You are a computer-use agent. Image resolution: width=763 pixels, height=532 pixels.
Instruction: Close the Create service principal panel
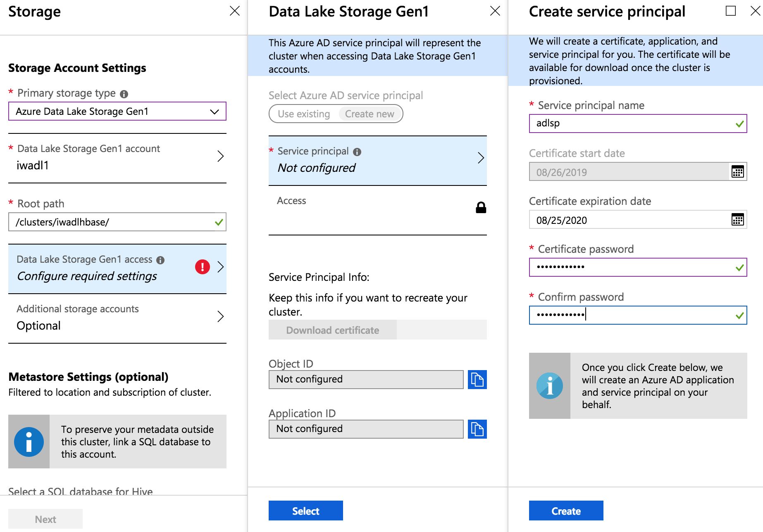(x=756, y=11)
